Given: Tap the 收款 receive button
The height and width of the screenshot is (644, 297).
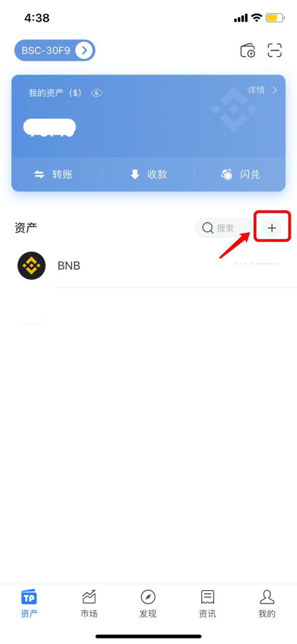Looking at the screenshot, I should tap(148, 175).
